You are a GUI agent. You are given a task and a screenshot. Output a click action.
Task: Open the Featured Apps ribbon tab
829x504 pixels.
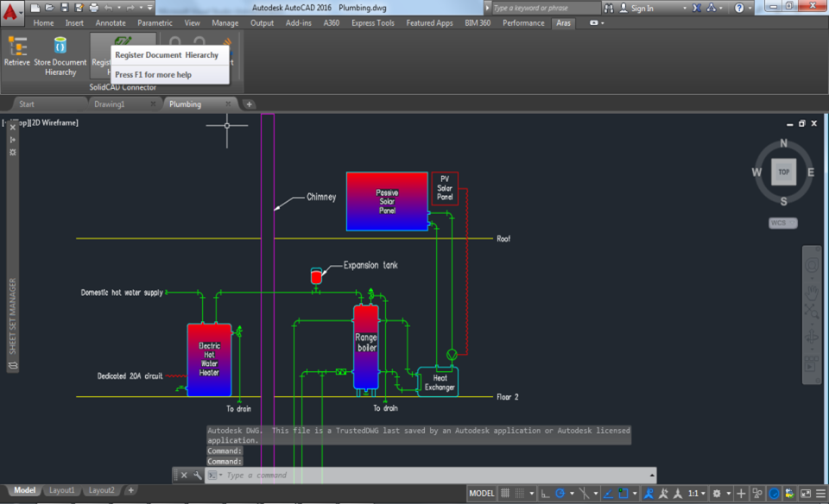point(429,22)
